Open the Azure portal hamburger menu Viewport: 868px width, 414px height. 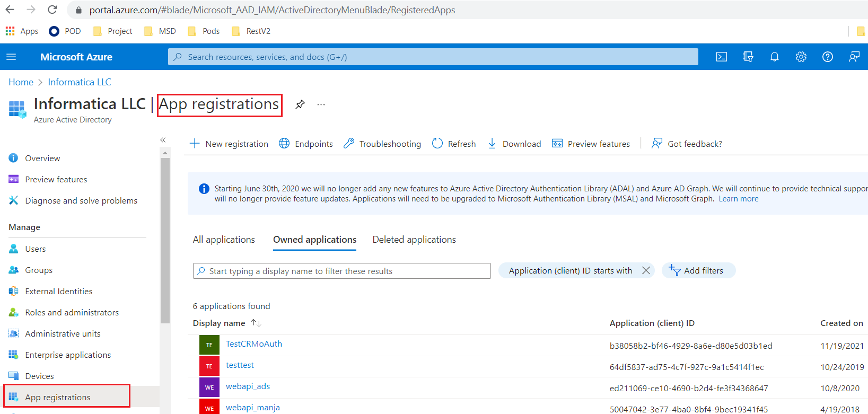(11, 57)
